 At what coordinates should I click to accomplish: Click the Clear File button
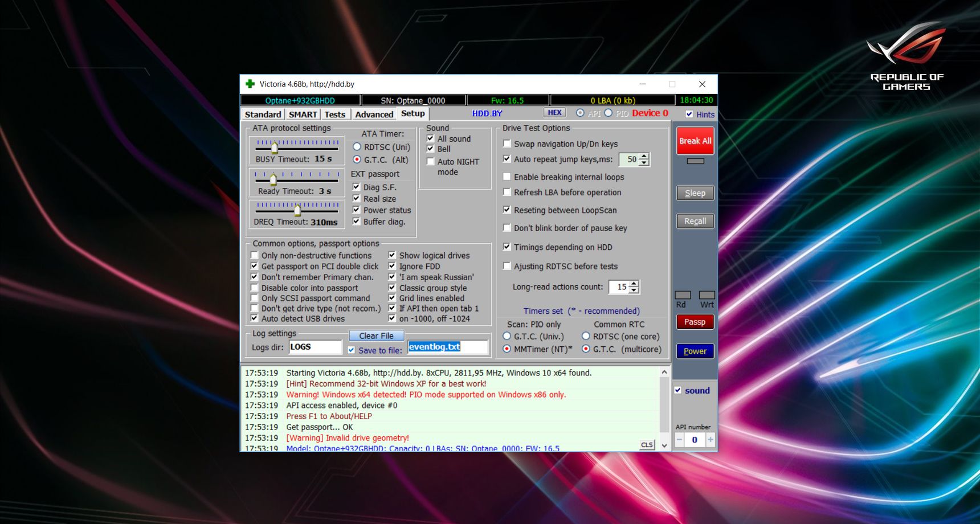376,335
